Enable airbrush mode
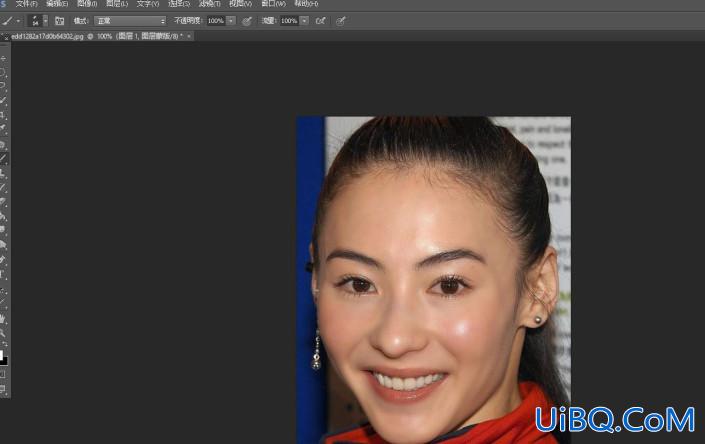The width and height of the screenshot is (705, 444). click(x=321, y=21)
